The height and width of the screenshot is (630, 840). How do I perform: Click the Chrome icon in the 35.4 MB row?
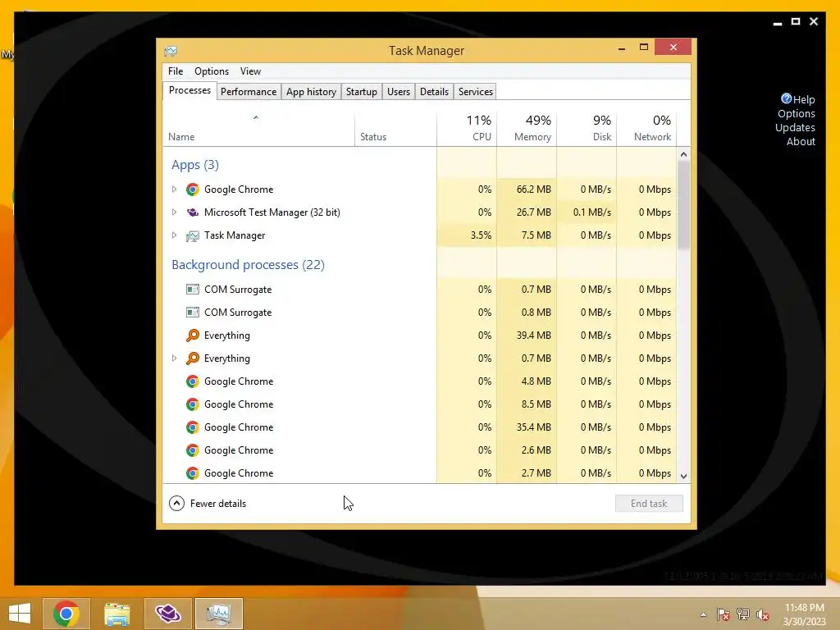(x=192, y=427)
